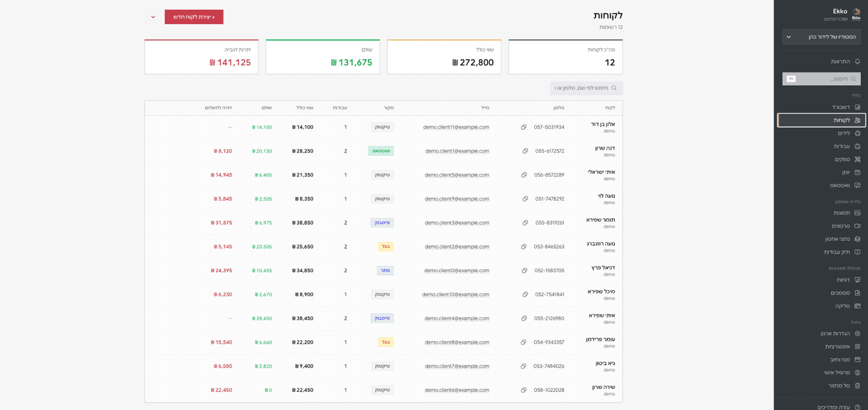Copy phone number 058-1022028

[524, 390]
